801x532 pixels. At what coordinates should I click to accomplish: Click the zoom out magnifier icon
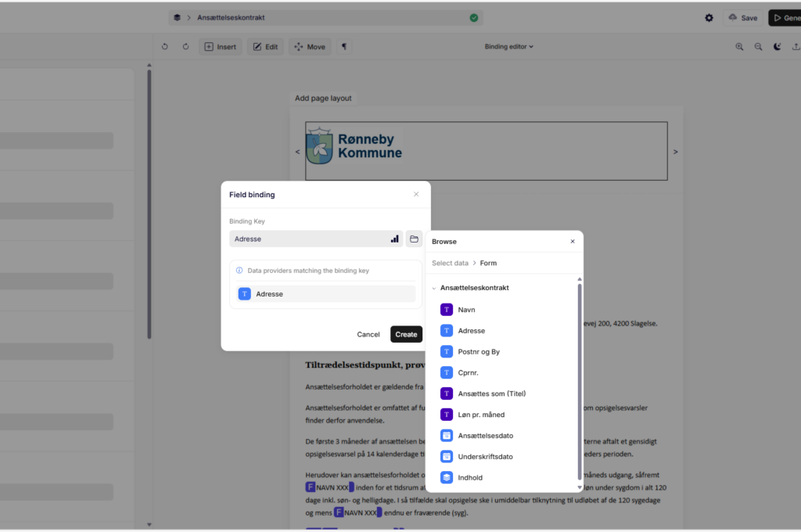[x=758, y=47]
